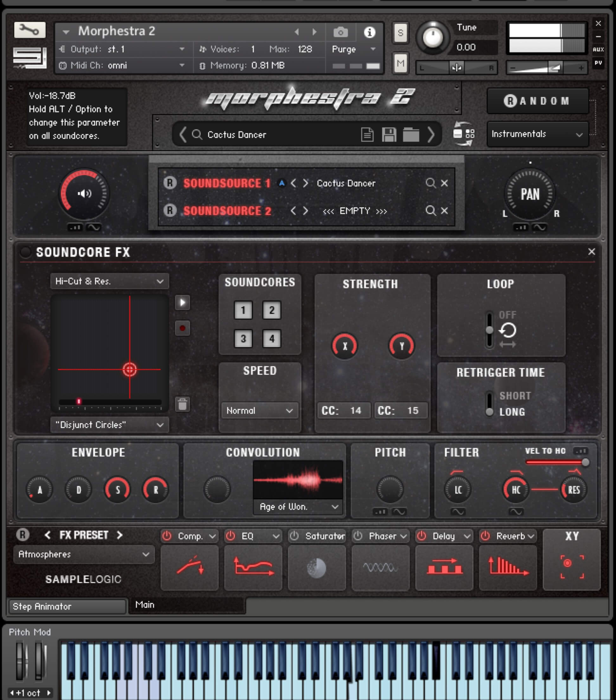
Task: Click the XY pad crosshair target
Action: 129,369
